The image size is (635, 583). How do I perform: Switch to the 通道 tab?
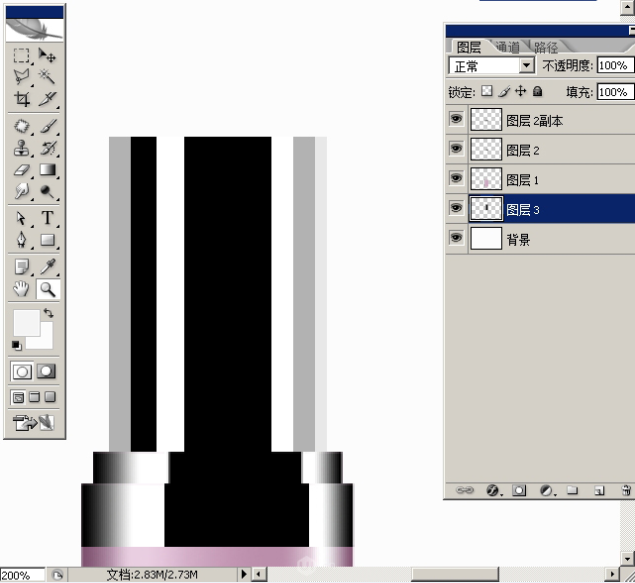click(x=507, y=47)
